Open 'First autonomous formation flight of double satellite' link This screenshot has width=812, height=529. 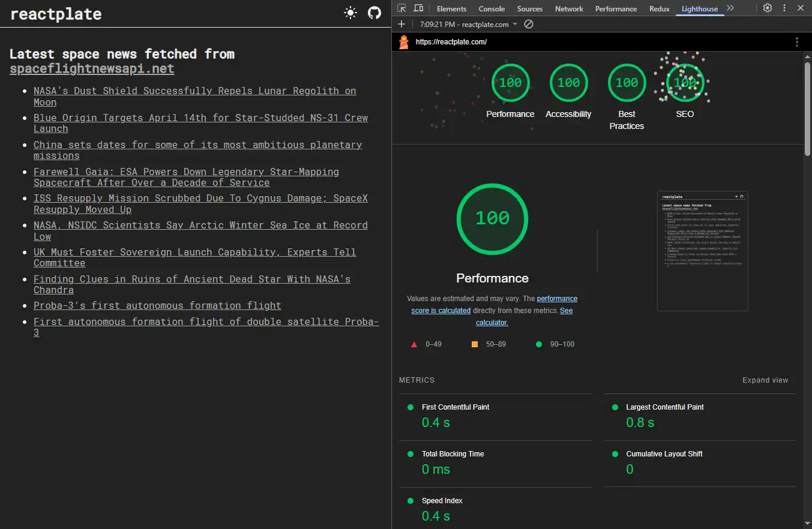point(206,327)
